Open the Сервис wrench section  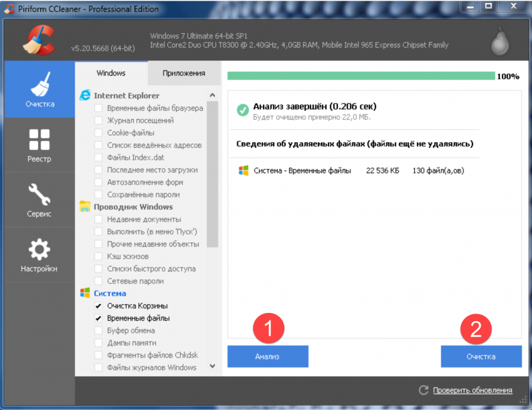(x=39, y=200)
